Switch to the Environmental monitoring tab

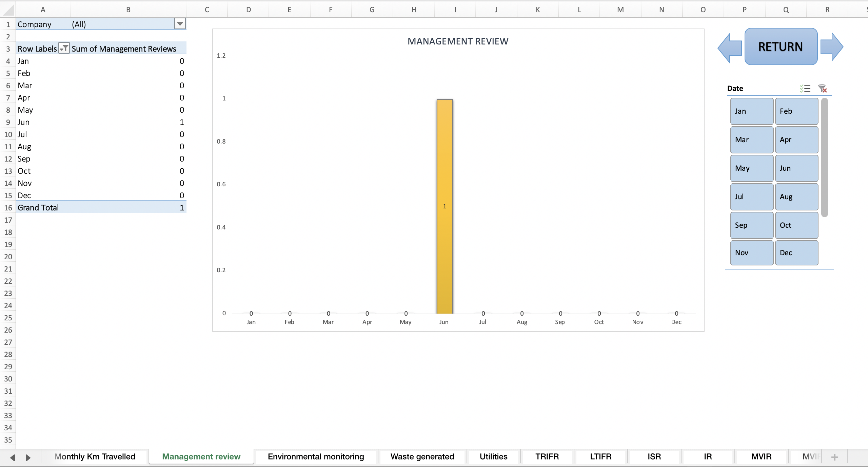click(316, 456)
